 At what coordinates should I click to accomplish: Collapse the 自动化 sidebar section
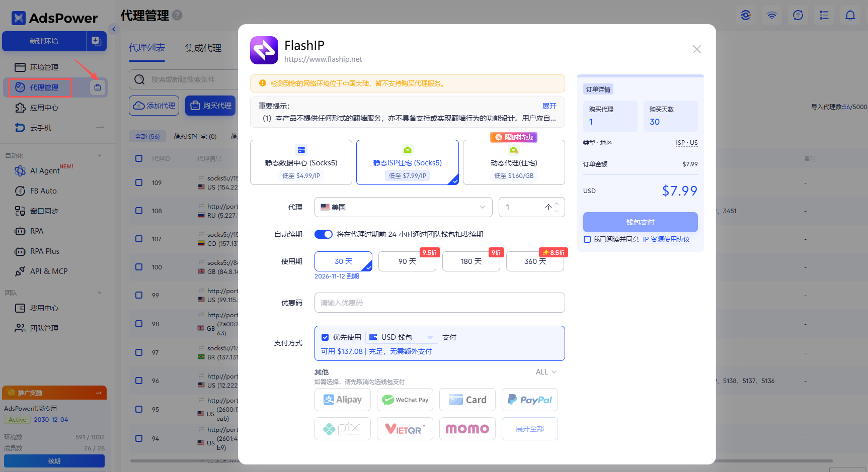click(100, 156)
